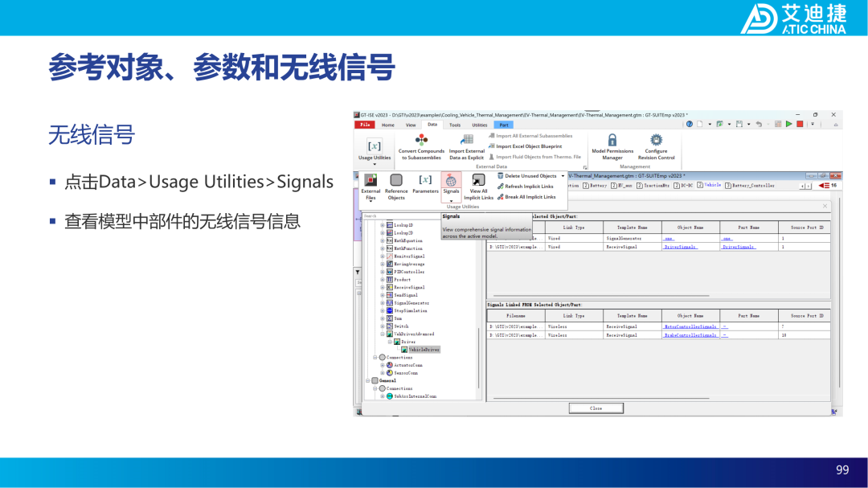This screenshot has width=868, height=488.
Task: Switch to the Home ribbon tab
Action: (x=388, y=125)
